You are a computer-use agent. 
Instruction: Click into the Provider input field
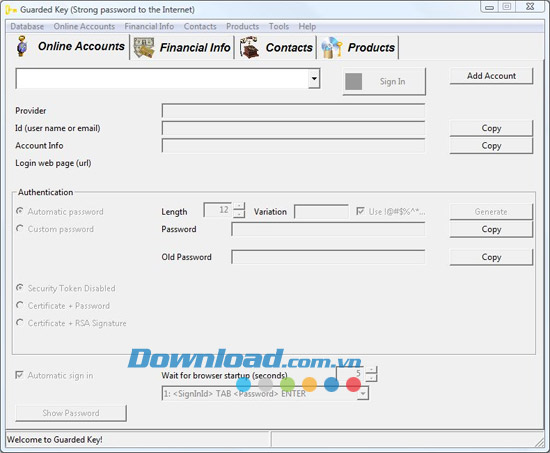pos(293,111)
